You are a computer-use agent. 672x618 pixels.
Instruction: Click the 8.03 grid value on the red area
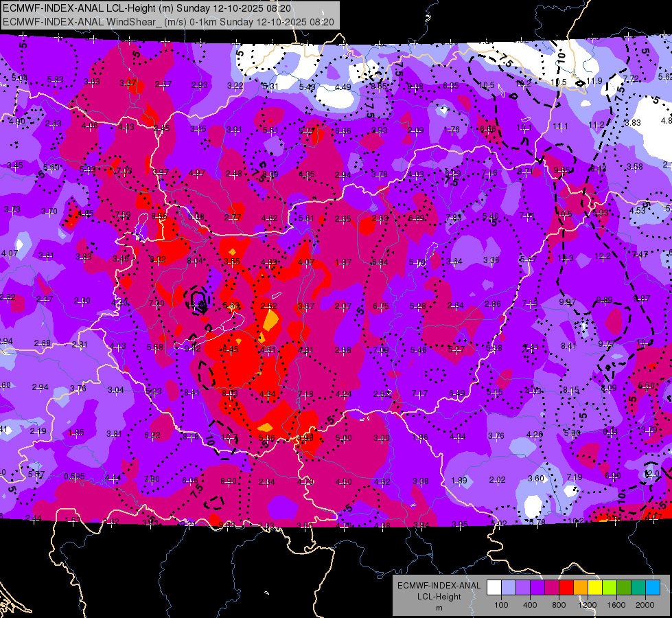229,393
